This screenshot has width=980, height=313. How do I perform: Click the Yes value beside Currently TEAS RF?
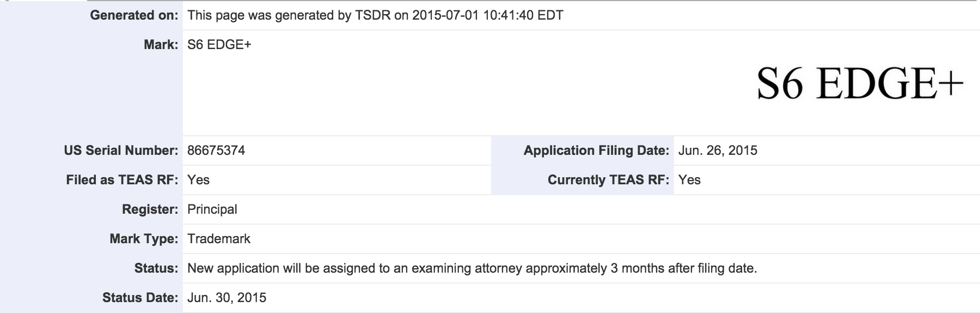[x=689, y=180]
